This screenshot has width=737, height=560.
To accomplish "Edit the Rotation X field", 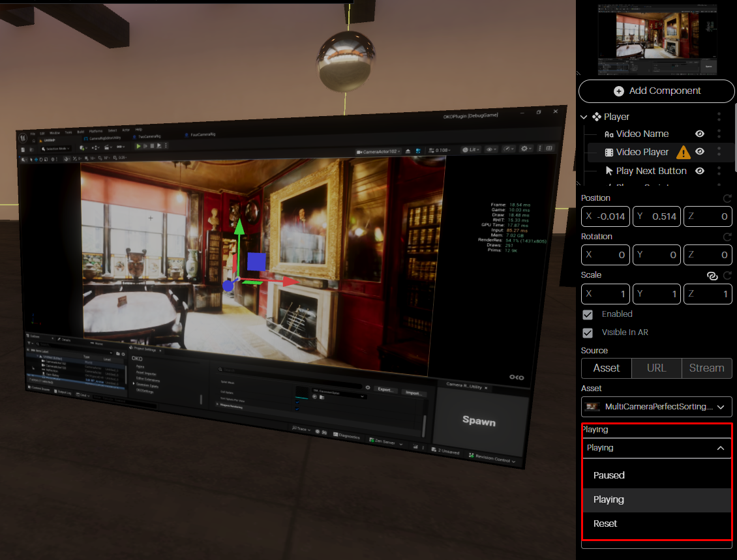I will (x=605, y=255).
